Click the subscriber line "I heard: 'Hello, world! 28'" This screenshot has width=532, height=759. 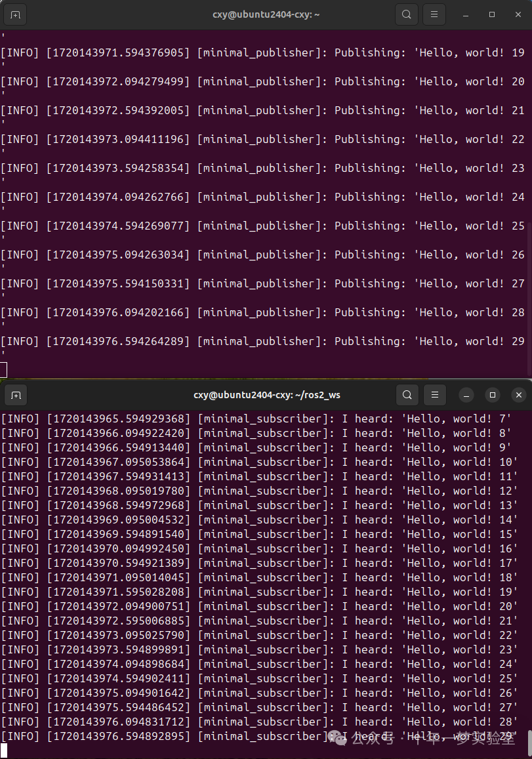260,722
